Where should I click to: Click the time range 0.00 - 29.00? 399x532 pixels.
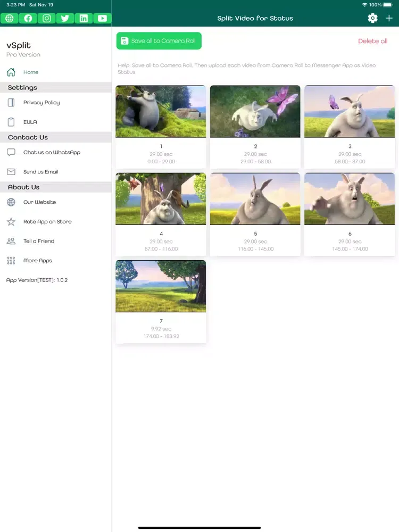pyautogui.click(x=161, y=162)
